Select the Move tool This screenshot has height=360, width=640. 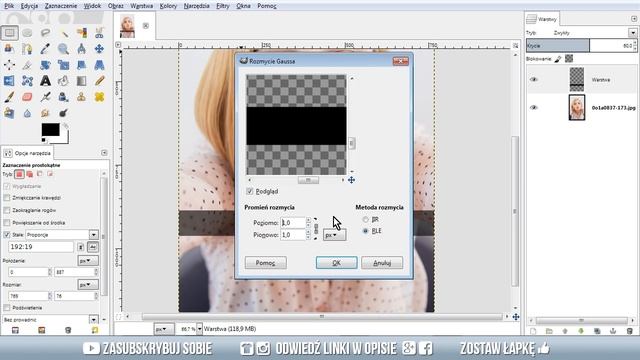click(x=99, y=49)
